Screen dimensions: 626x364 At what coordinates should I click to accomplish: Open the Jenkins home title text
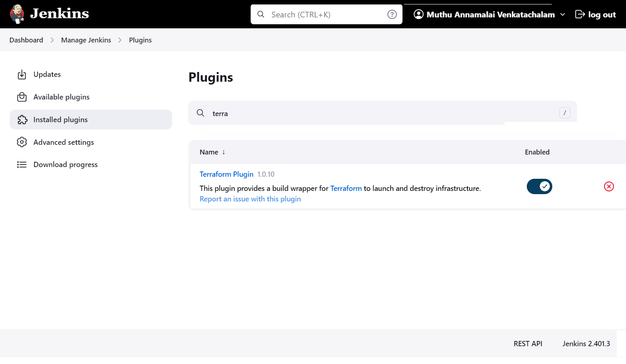click(60, 14)
